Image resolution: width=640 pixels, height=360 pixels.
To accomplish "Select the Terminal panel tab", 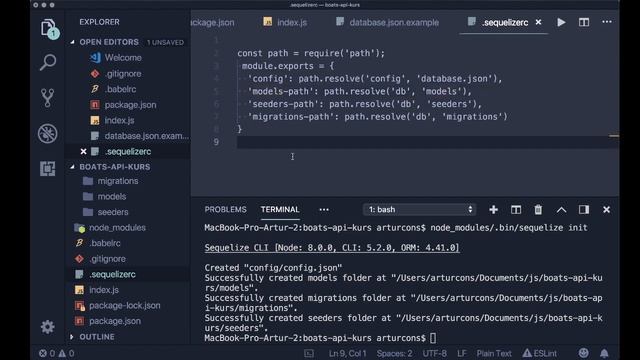I will (x=280, y=209).
